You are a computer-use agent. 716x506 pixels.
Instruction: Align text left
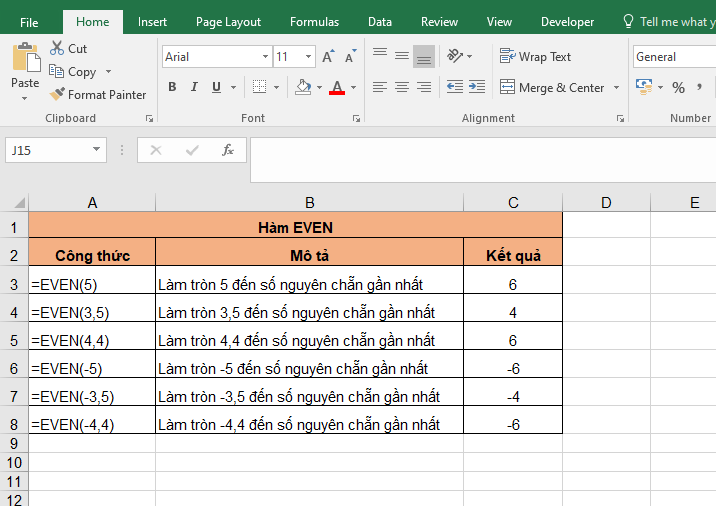coord(380,87)
